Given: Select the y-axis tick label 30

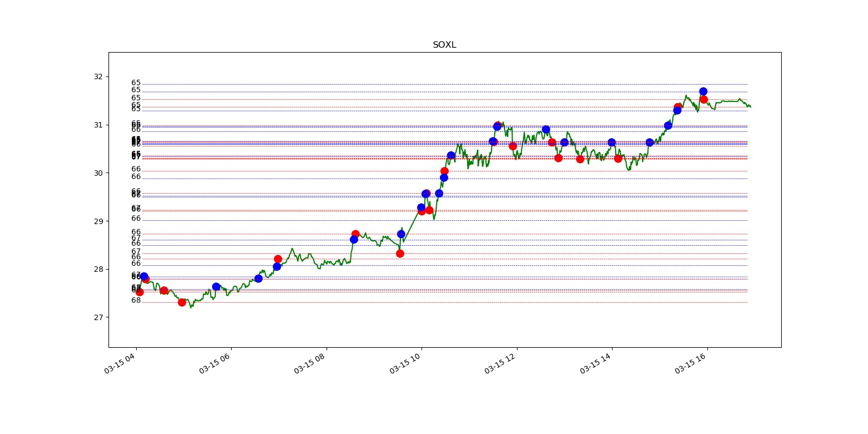Looking at the screenshot, I should [x=98, y=173].
